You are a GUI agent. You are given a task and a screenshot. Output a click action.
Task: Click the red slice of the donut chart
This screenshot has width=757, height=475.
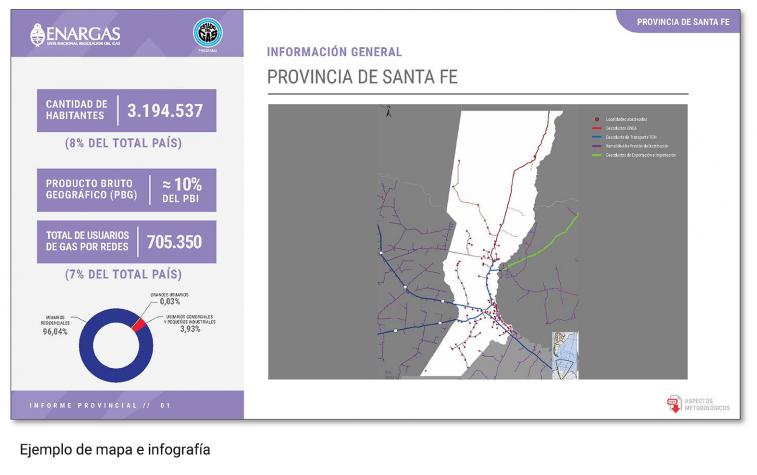(x=139, y=324)
